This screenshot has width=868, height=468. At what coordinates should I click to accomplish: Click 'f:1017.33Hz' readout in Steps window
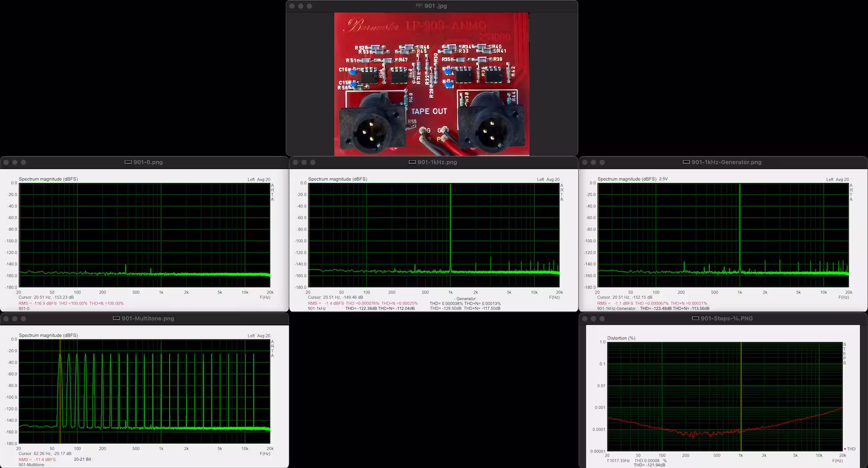pos(618,461)
